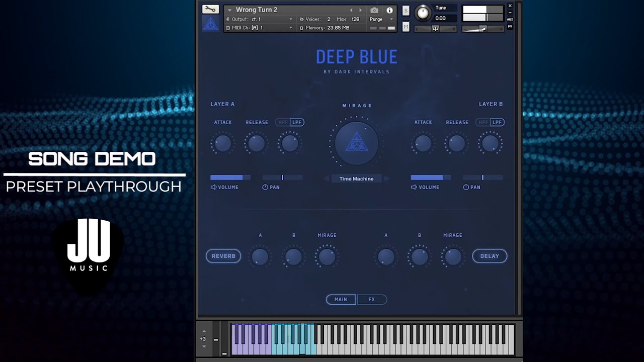
Task: Enable LPF on Layer A
Action: pyautogui.click(x=297, y=122)
